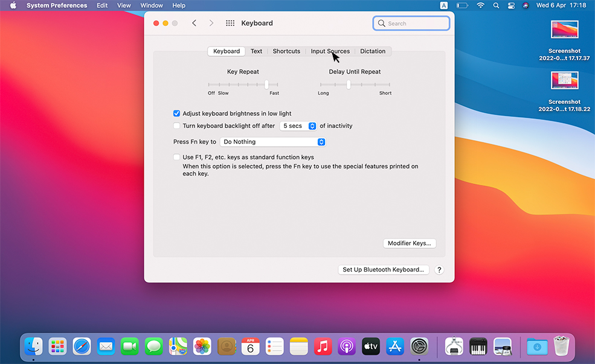The width and height of the screenshot is (595, 364).
Task: Launch Reminders from the Dock
Action: tap(275, 346)
